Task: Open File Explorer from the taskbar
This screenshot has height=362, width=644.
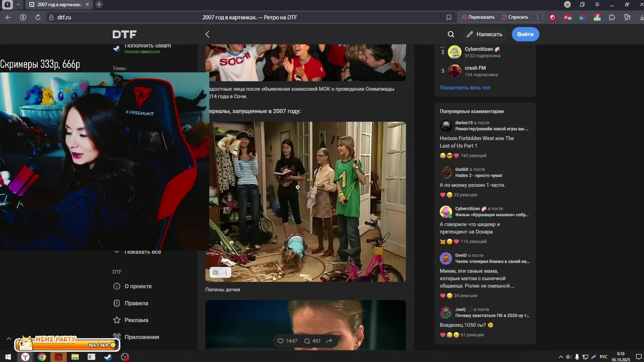Action: tap(75, 357)
